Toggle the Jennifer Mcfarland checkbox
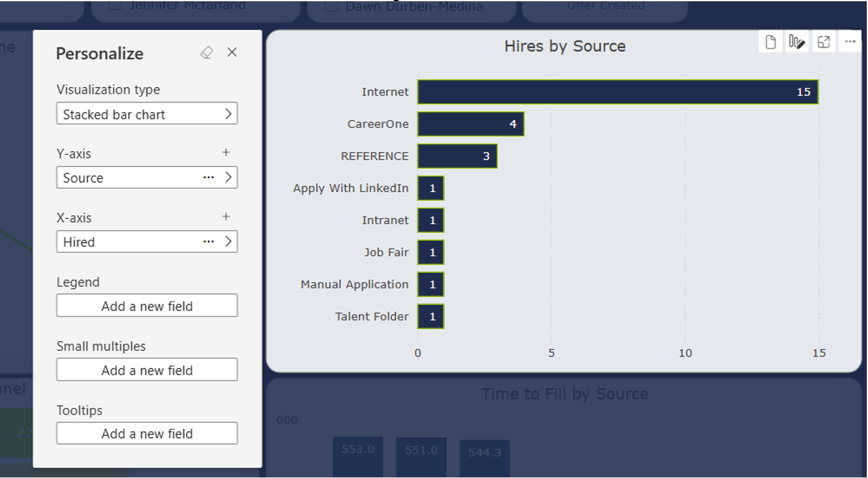Viewport: 868px width, 478px height. coord(115,6)
